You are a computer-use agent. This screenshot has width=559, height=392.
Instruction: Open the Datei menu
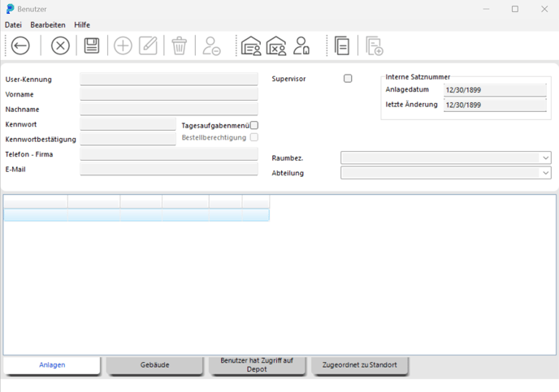[13, 25]
